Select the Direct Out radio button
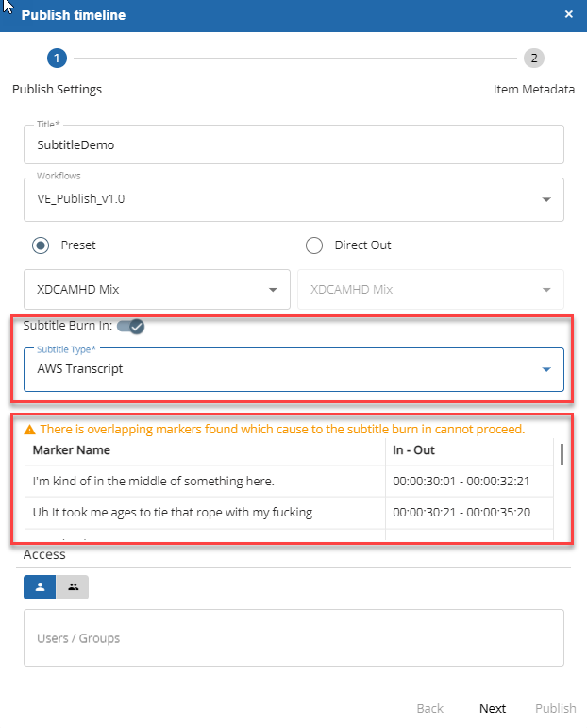This screenshot has height=728, width=587. [314, 245]
